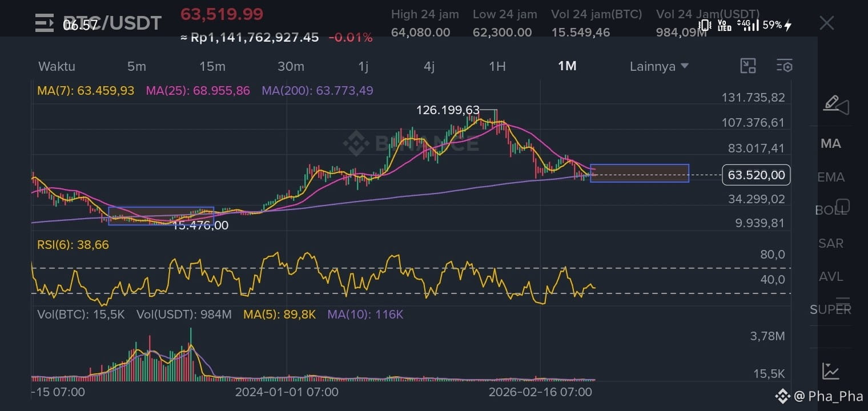Tap the 131.735,82 price axis label
Image resolution: width=868 pixels, height=411 pixels.
click(x=754, y=98)
